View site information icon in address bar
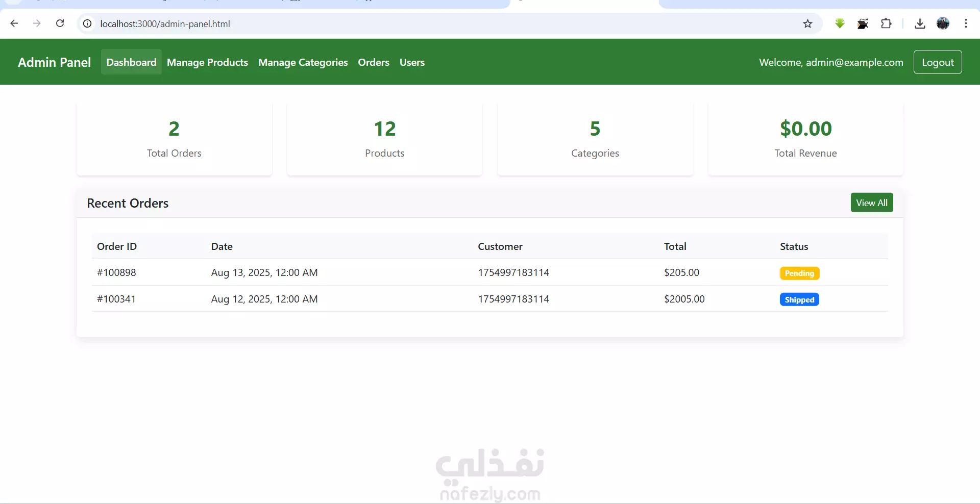980x504 pixels. (88, 23)
